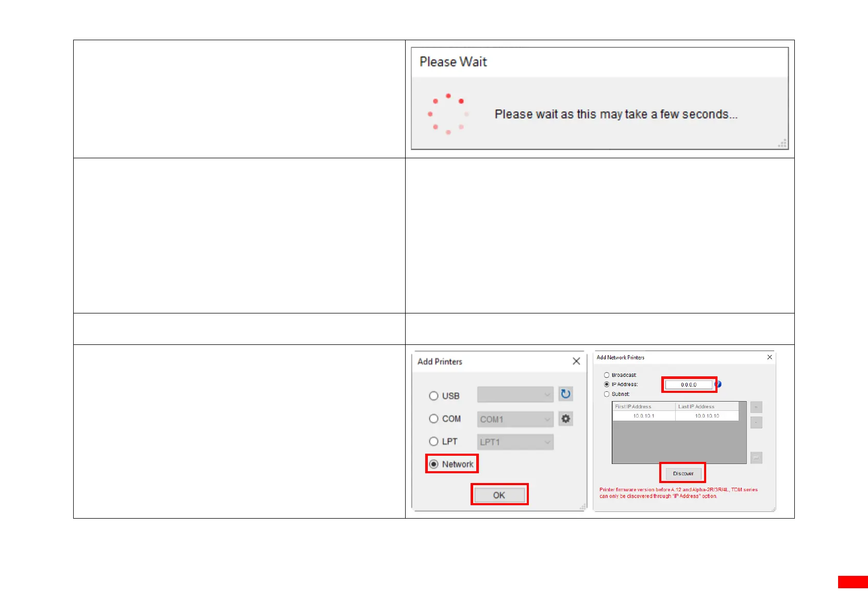Choose the Subnet discovery option

click(x=607, y=394)
